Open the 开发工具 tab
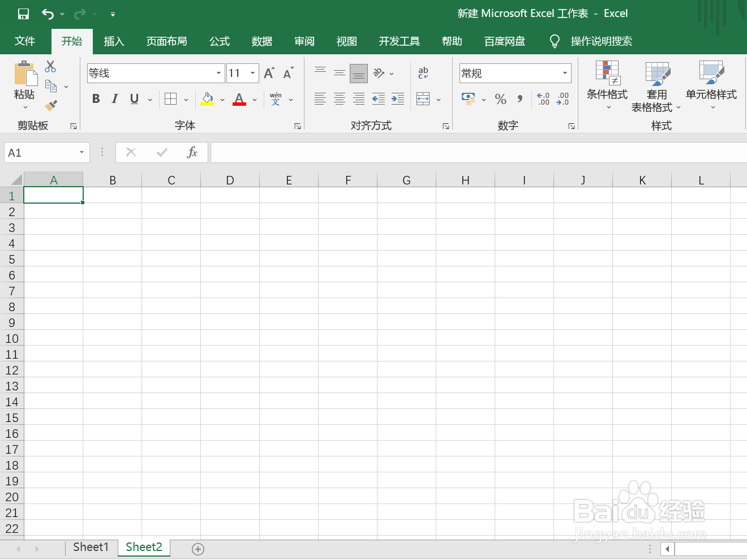Image resolution: width=747 pixels, height=560 pixels. point(400,41)
